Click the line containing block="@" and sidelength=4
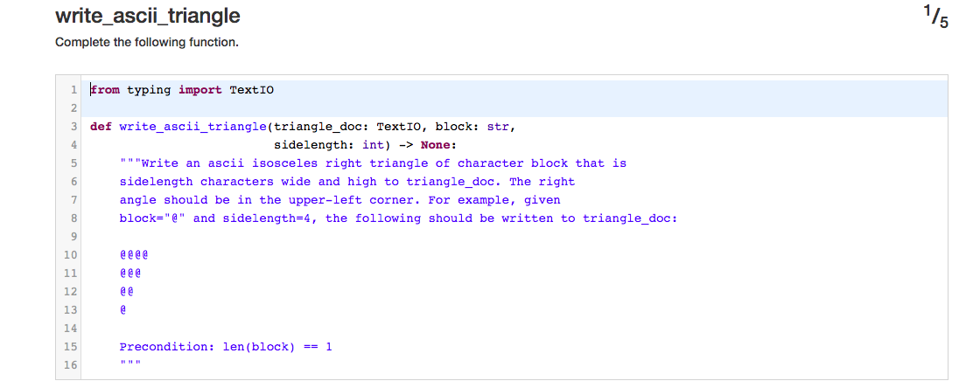The height and width of the screenshot is (388, 980). click(399, 219)
